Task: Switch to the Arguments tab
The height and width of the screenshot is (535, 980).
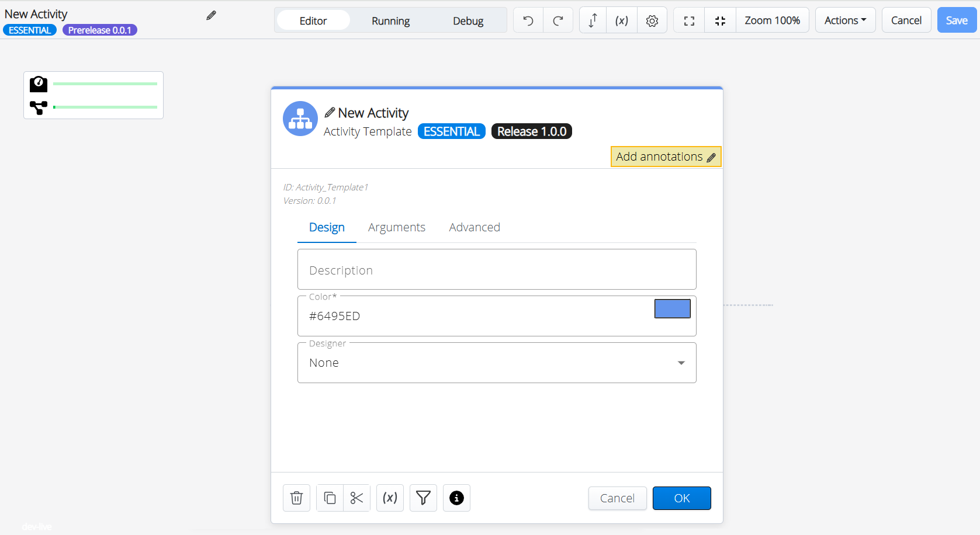Action: click(396, 227)
